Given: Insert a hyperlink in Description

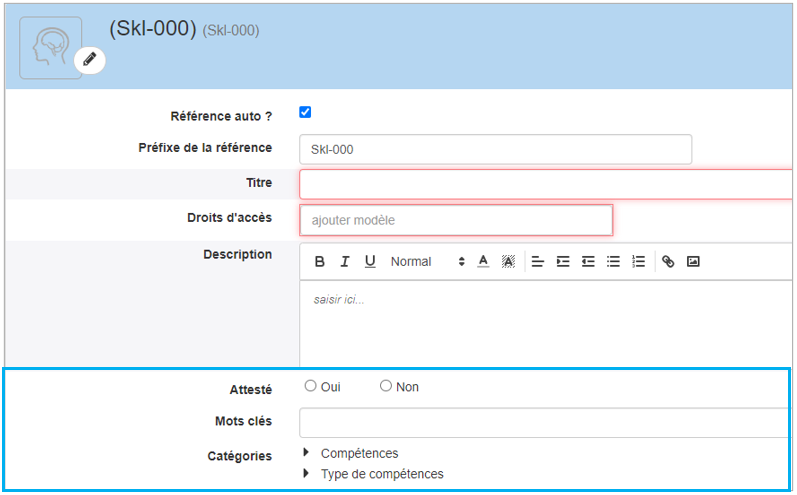Looking at the screenshot, I should coord(668,262).
